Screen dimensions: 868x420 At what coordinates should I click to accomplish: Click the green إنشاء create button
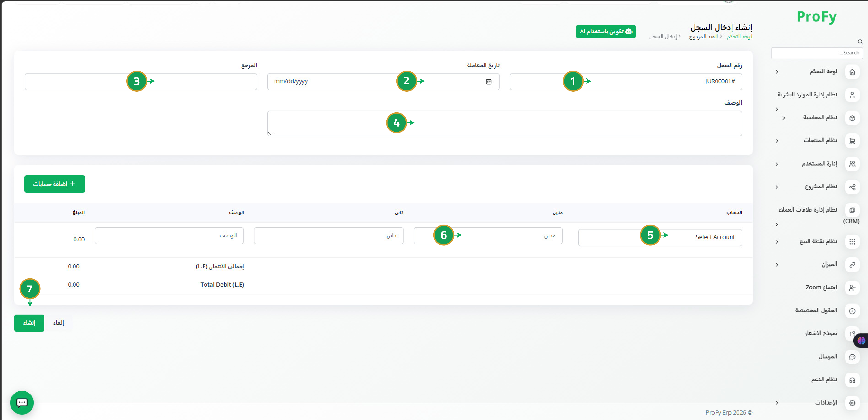pyautogui.click(x=29, y=323)
